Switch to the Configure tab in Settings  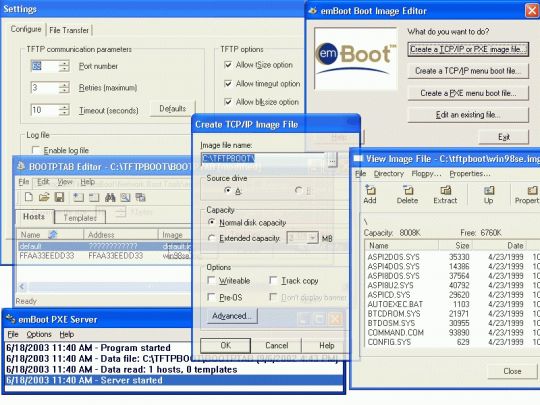coord(26,29)
